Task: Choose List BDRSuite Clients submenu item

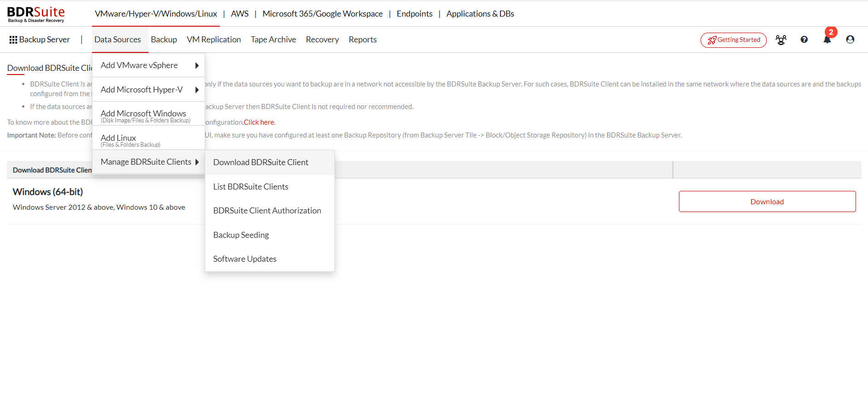Action: 270,187
